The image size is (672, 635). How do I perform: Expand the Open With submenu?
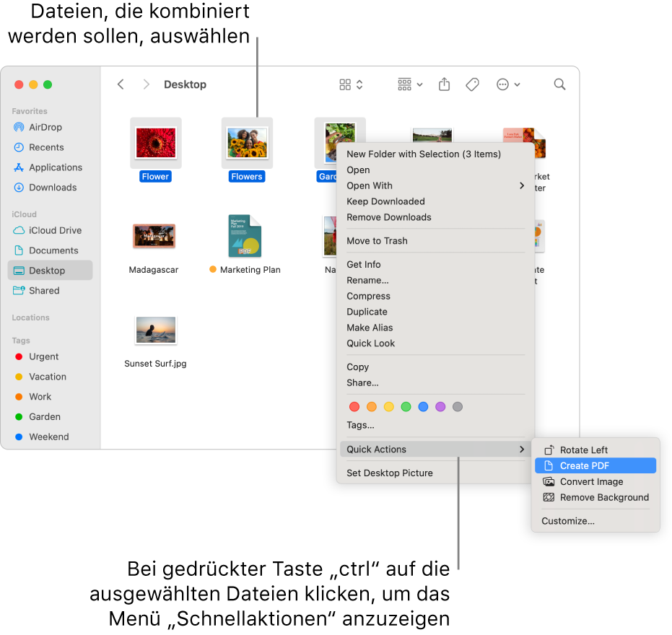pyautogui.click(x=435, y=186)
